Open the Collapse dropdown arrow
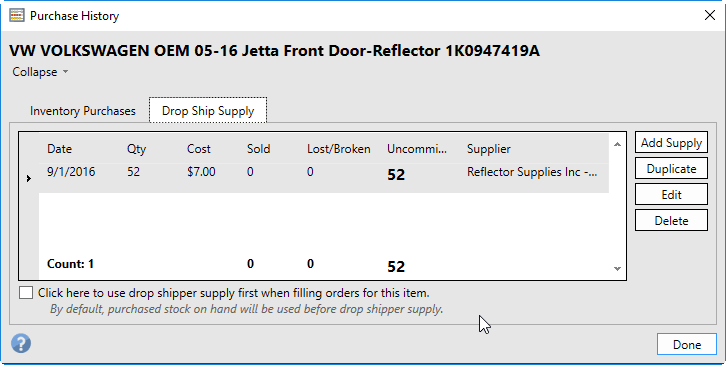726x365 pixels. tap(65, 72)
